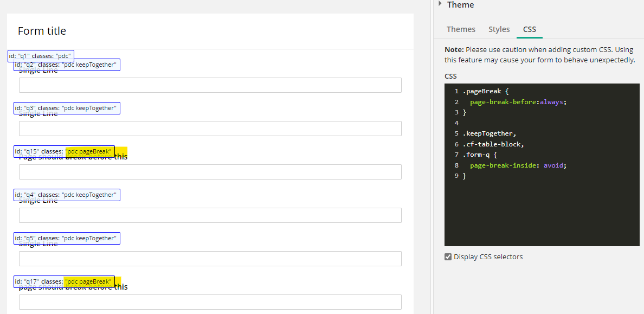Click the page-break-before:always line

click(x=518, y=102)
